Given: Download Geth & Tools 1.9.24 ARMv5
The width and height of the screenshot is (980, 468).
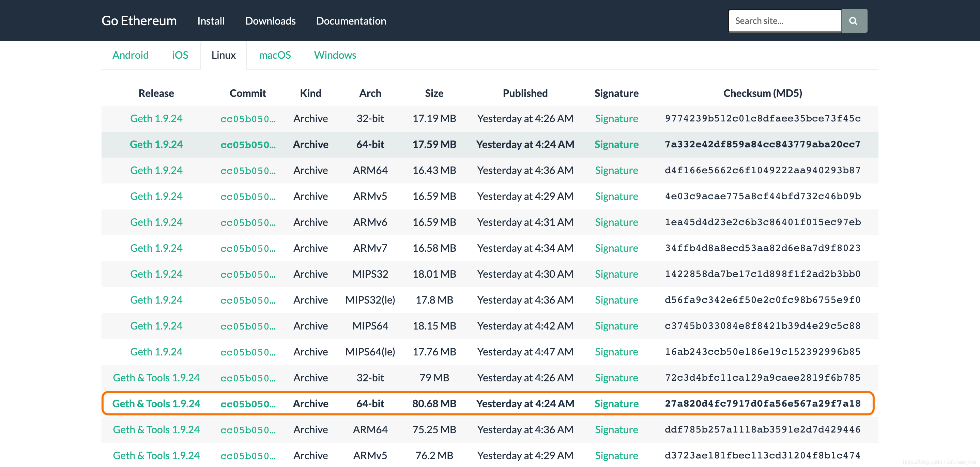Looking at the screenshot, I should (156, 455).
